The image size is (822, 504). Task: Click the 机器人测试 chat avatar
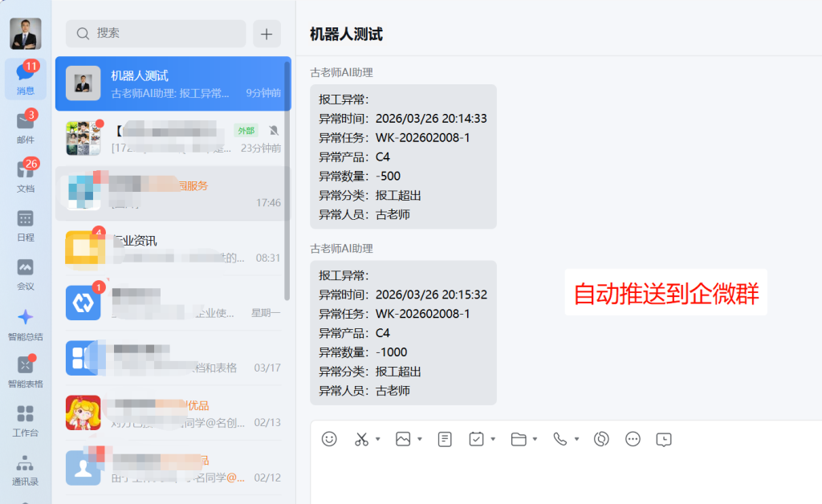83,83
